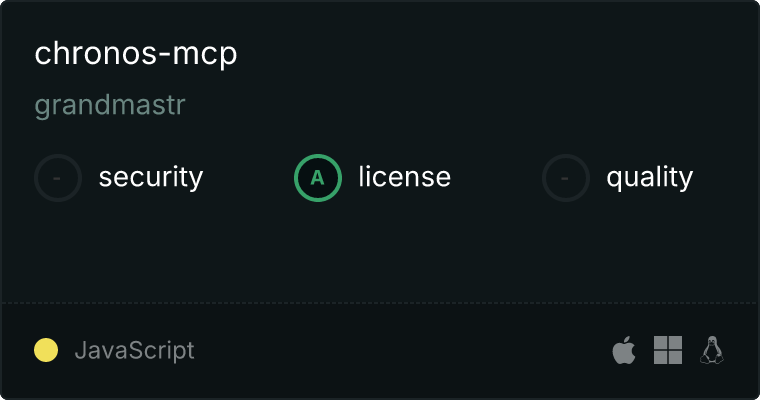Image resolution: width=760 pixels, height=400 pixels.
Task: Open the chronos-mcp title link
Action: [136, 53]
